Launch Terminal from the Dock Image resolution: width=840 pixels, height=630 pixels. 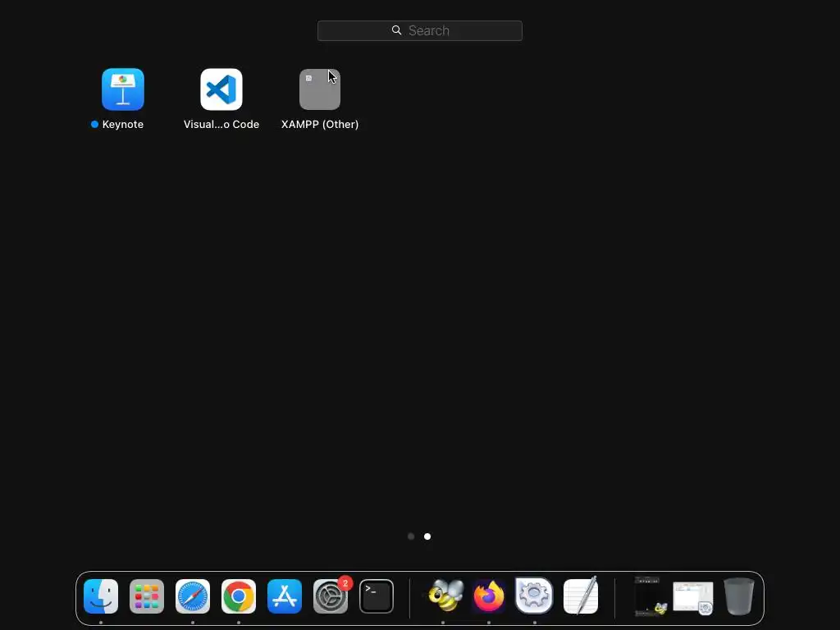(377, 596)
